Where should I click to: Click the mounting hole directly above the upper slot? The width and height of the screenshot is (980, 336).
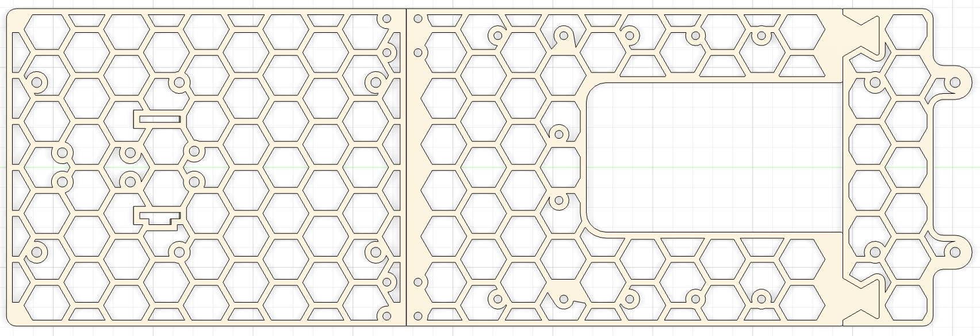pos(179,82)
